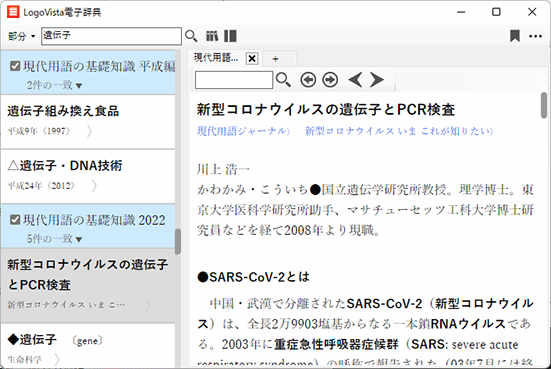Open chevron beside 平成24年（2012）

tap(94, 186)
